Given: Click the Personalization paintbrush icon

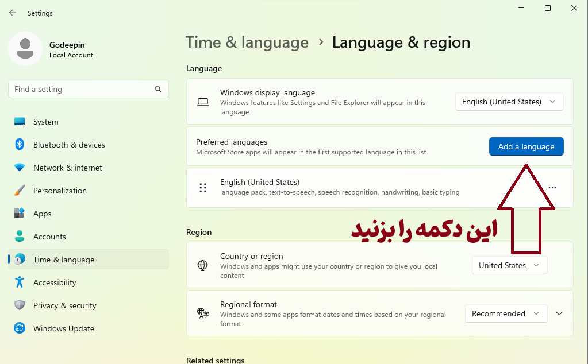Looking at the screenshot, I should (x=20, y=190).
